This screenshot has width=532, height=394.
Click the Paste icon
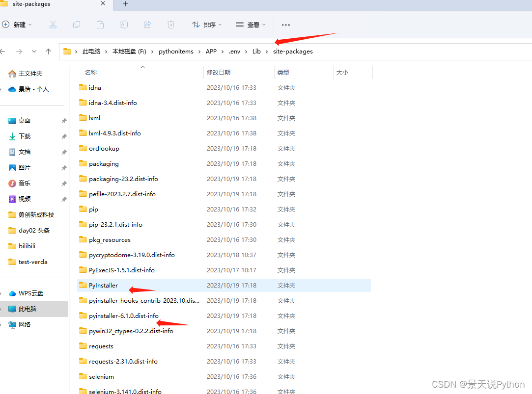point(100,25)
